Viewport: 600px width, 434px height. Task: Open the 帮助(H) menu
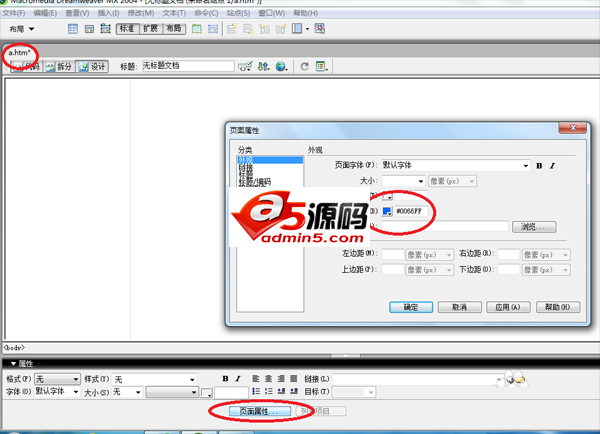point(305,13)
